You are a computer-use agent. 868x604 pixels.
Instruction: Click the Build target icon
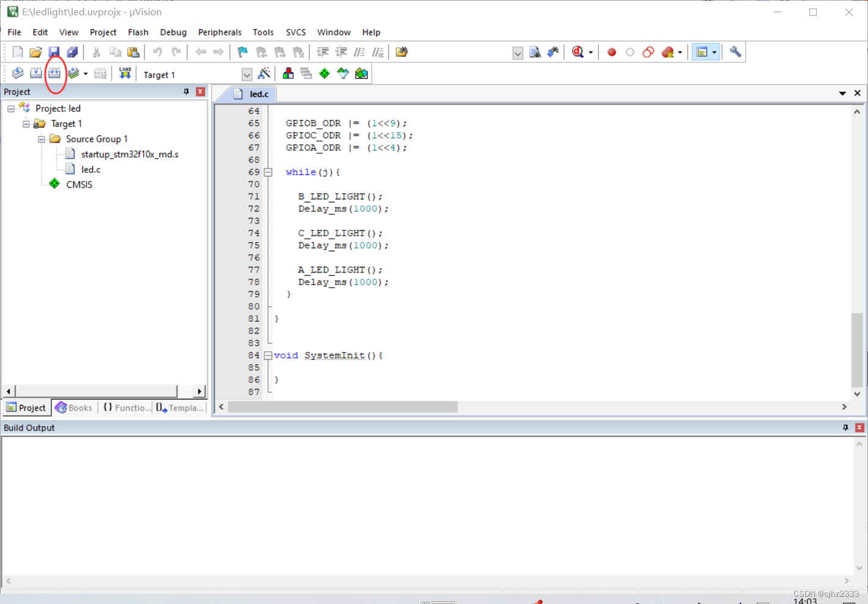point(36,74)
